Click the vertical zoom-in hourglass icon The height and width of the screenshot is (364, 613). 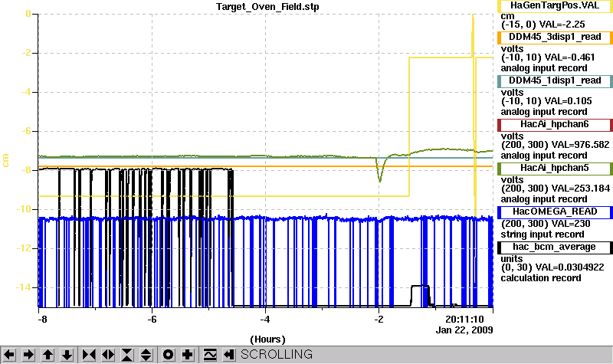click(127, 355)
